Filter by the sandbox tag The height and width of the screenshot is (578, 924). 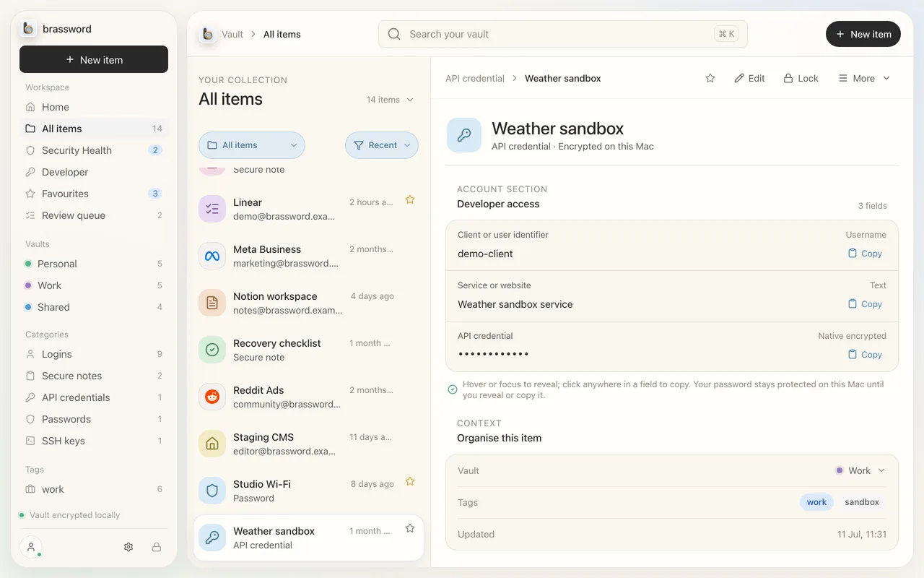(862, 502)
